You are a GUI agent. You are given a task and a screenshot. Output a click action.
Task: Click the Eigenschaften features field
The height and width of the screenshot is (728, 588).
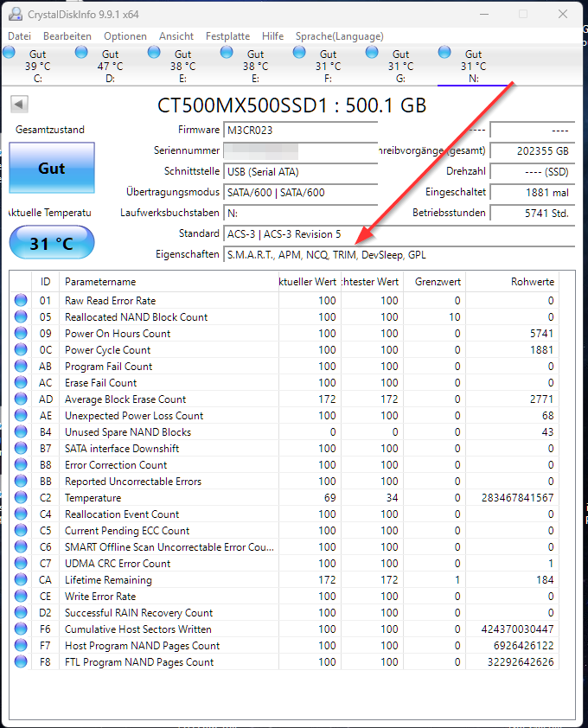[399, 255]
